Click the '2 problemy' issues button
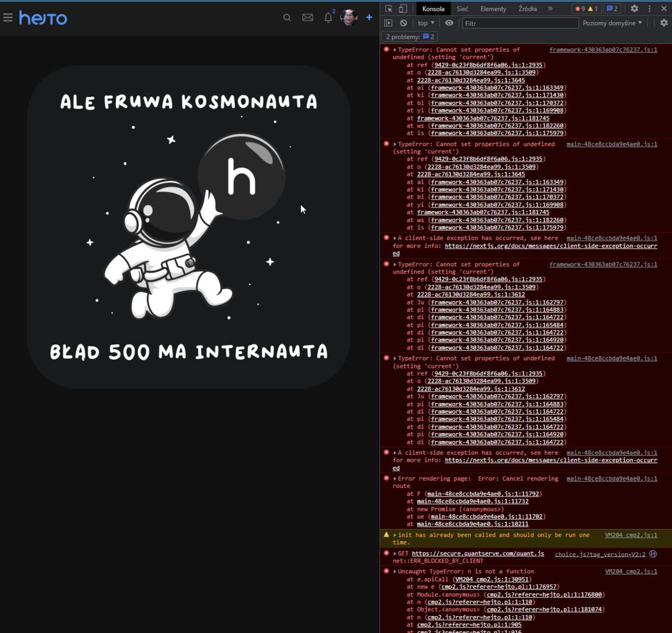Image resolution: width=672 pixels, height=633 pixels. pyautogui.click(x=409, y=36)
